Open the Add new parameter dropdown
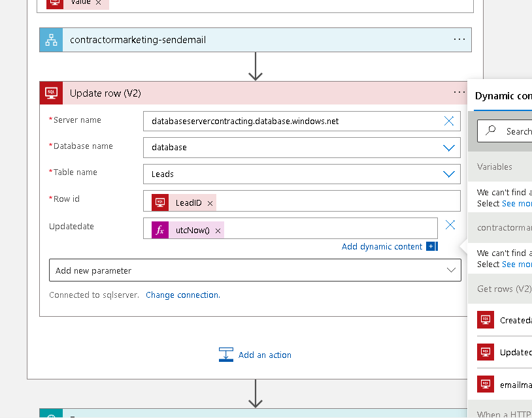This screenshot has width=532, height=418. 255,270
